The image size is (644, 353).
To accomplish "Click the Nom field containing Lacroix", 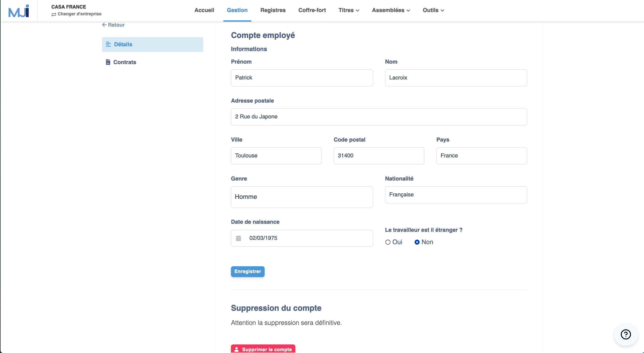I will pos(456,78).
